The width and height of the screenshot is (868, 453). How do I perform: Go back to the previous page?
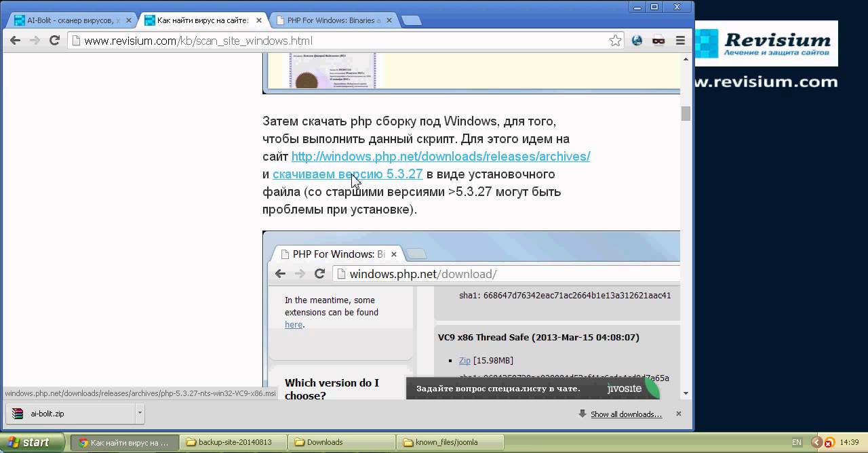pyautogui.click(x=15, y=41)
